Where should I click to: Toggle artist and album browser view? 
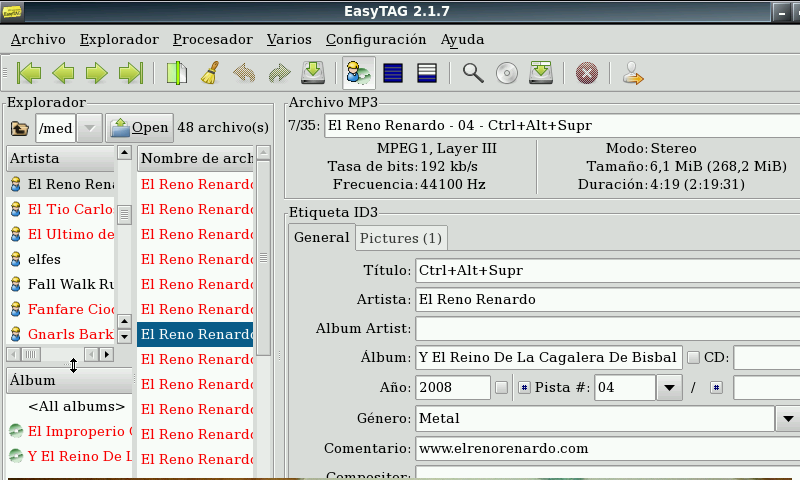tap(359, 73)
